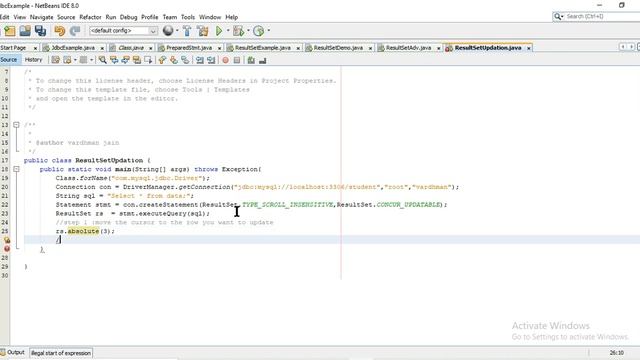Clean and Build the project
The height and width of the screenshot is (360, 640).
[x=202, y=31]
